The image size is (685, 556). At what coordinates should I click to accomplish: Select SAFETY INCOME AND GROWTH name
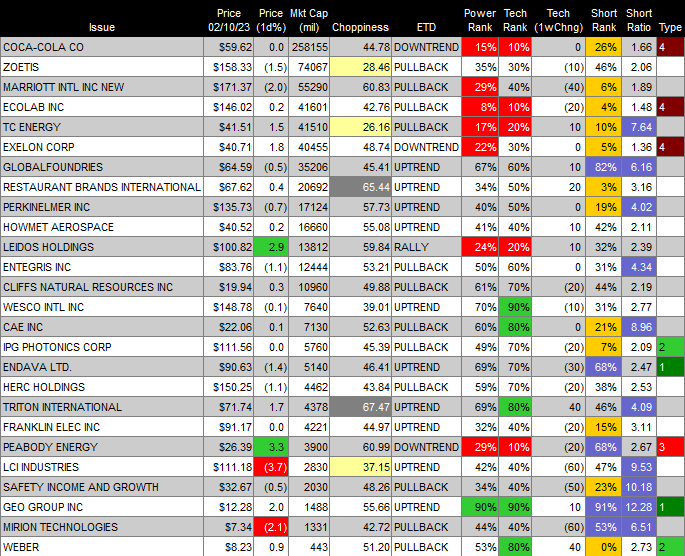click(x=81, y=487)
